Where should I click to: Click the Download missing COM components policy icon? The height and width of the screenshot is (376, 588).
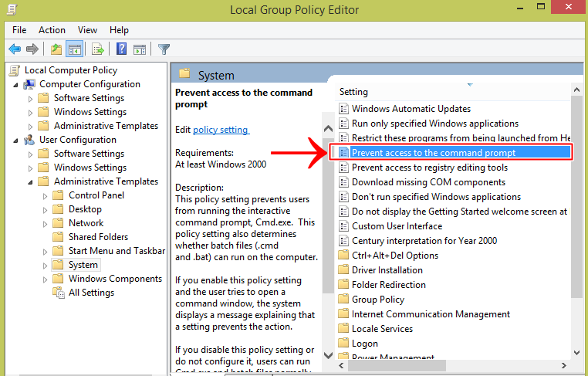[x=343, y=182]
